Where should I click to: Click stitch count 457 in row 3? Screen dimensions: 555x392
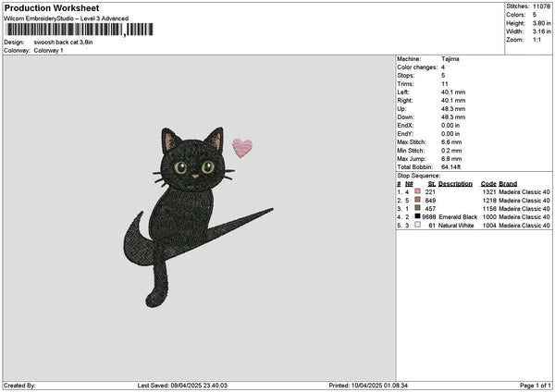[430, 209]
